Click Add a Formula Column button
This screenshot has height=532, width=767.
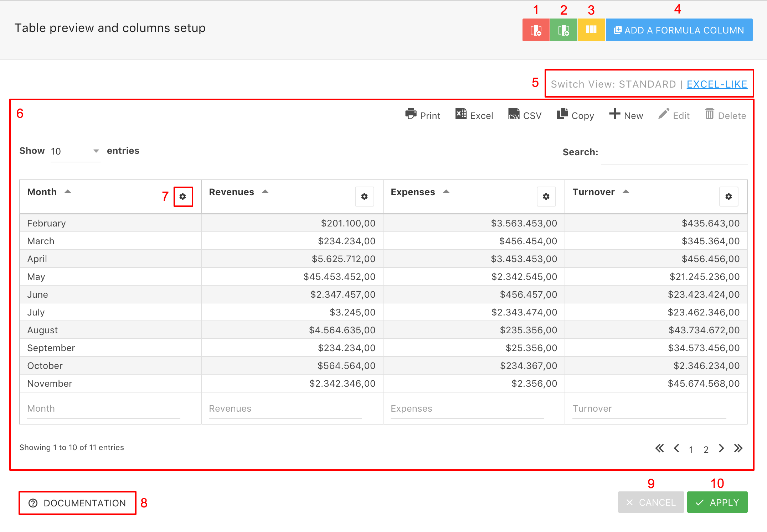coord(679,30)
